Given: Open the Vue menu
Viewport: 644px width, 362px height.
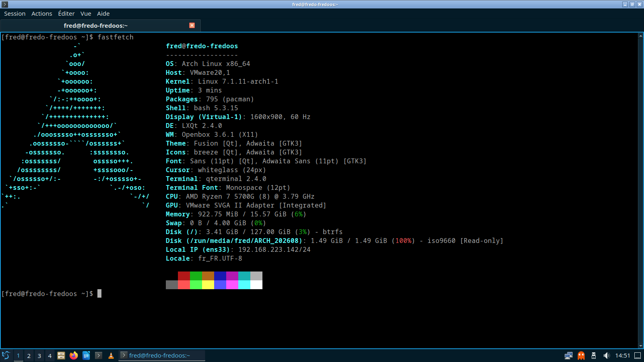Looking at the screenshot, I should (86, 14).
